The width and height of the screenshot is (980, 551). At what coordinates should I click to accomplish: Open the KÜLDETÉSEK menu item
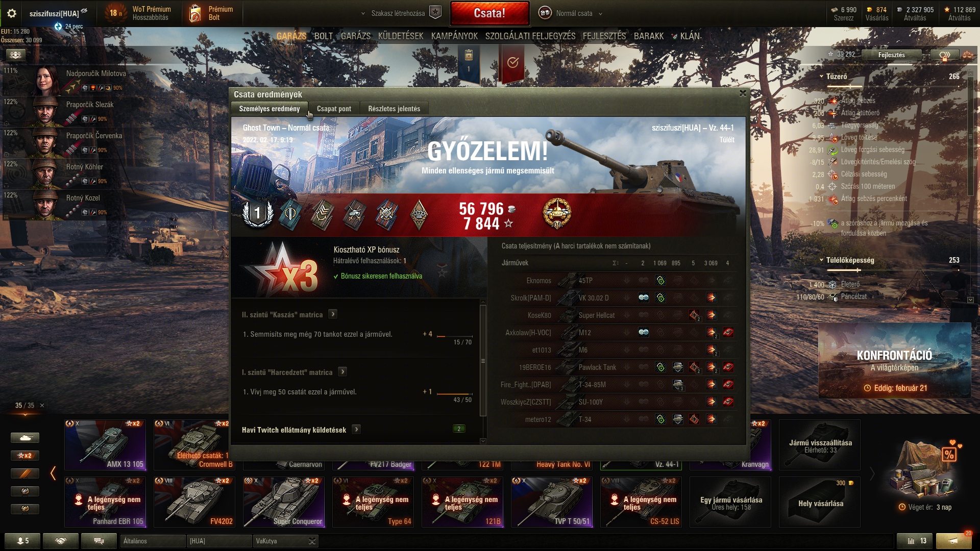pyautogui.click(x=401, y=36)
